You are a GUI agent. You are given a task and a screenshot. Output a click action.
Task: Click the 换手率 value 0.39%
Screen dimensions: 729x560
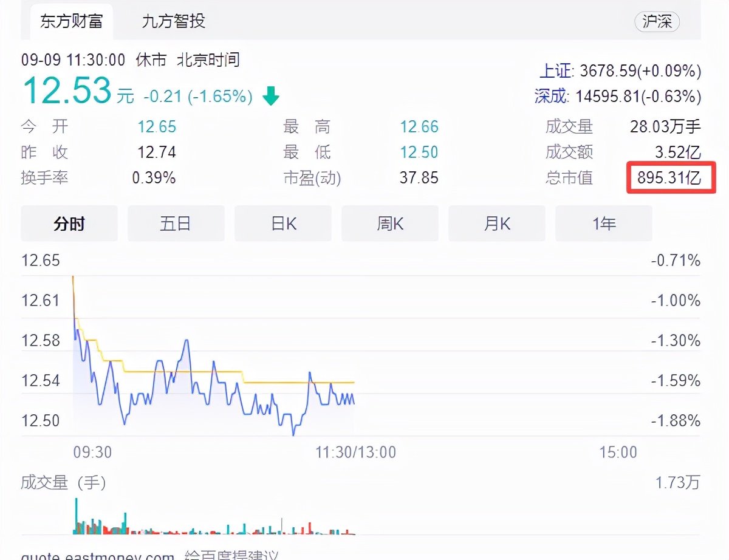coord(154,177)
